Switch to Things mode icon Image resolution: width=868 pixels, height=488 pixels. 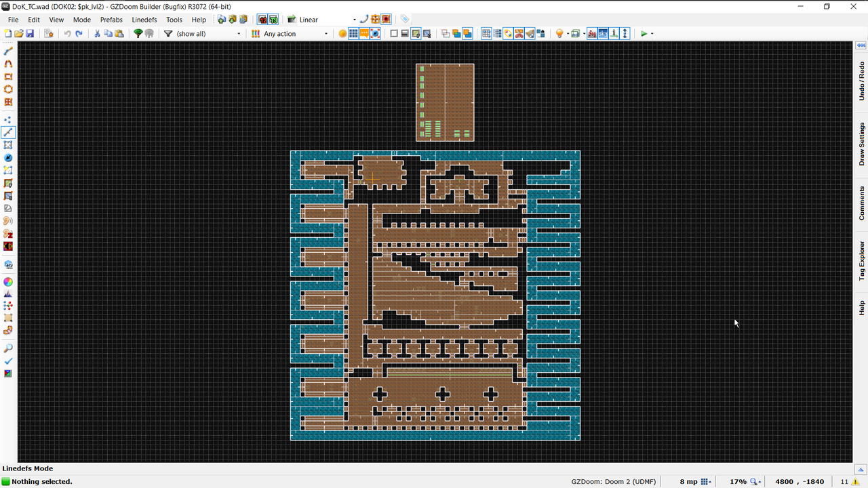tap(8, 158)
